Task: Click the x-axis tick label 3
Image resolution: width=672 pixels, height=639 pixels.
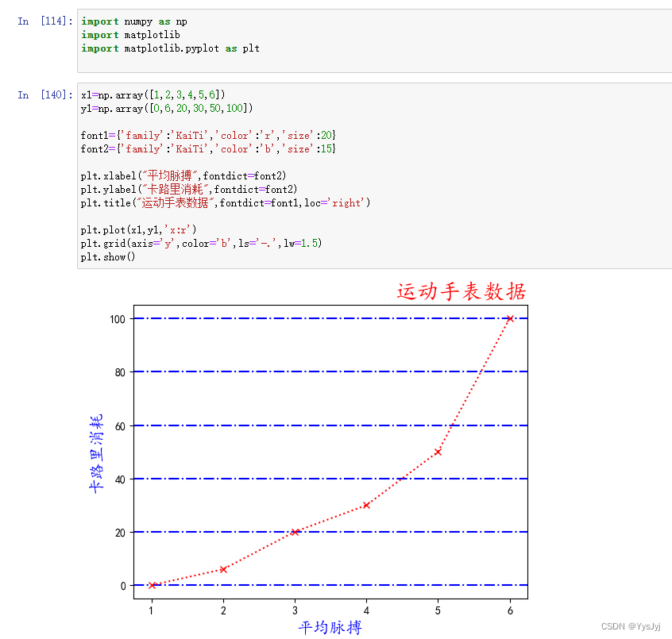Action: pos(295,610)
